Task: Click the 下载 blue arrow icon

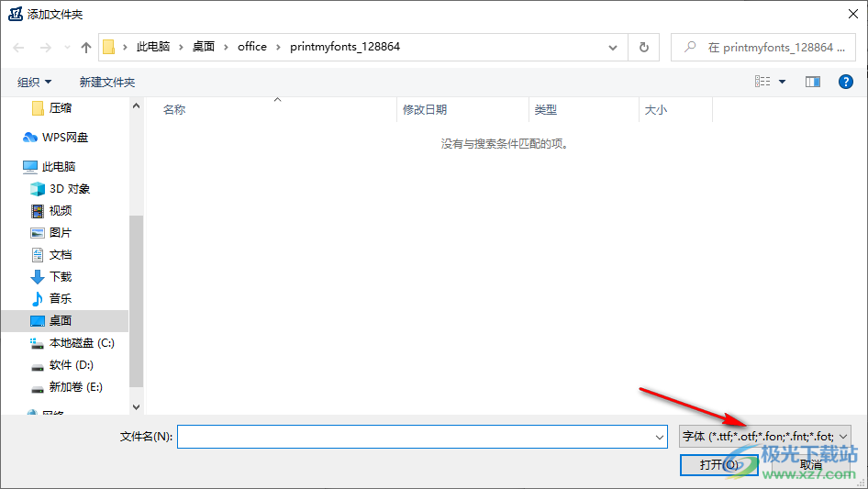Action: click(x=37, y=277)
